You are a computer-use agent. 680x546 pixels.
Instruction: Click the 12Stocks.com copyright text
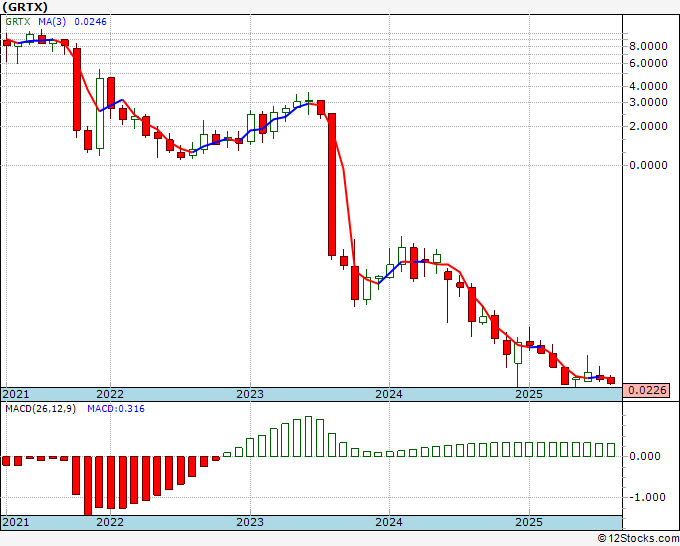click(x=638, y=539)
